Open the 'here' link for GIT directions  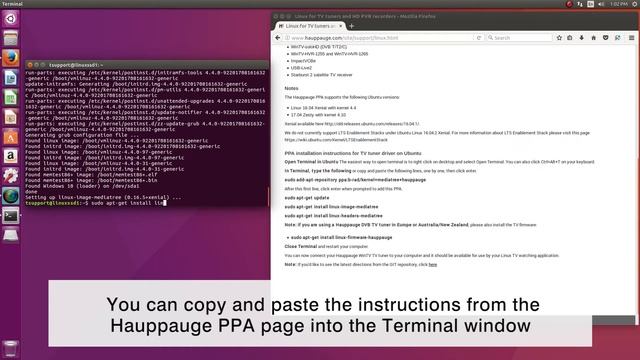pyautogui.click(x=433, y=264)
